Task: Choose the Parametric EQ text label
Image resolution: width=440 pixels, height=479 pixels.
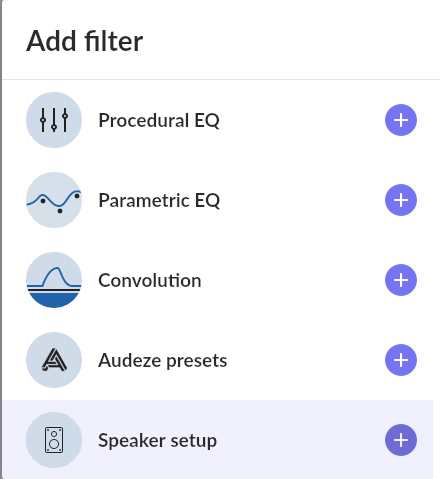Action: coord(159,200)
